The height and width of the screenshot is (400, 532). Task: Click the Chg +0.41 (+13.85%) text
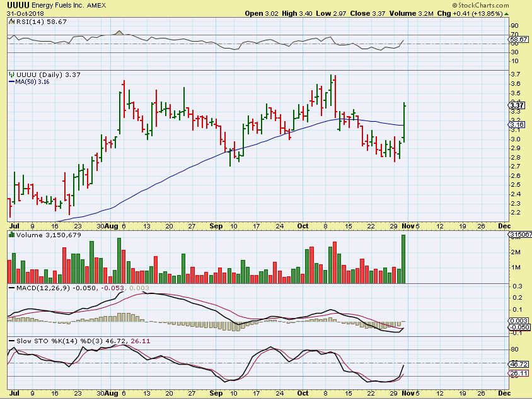coord(470,14)
